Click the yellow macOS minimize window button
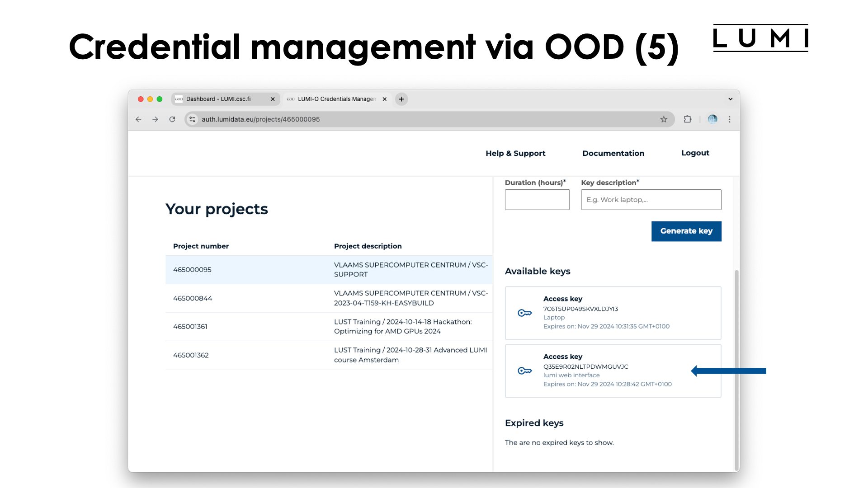This screenshot has height=488, width=868. coord(150,99)
